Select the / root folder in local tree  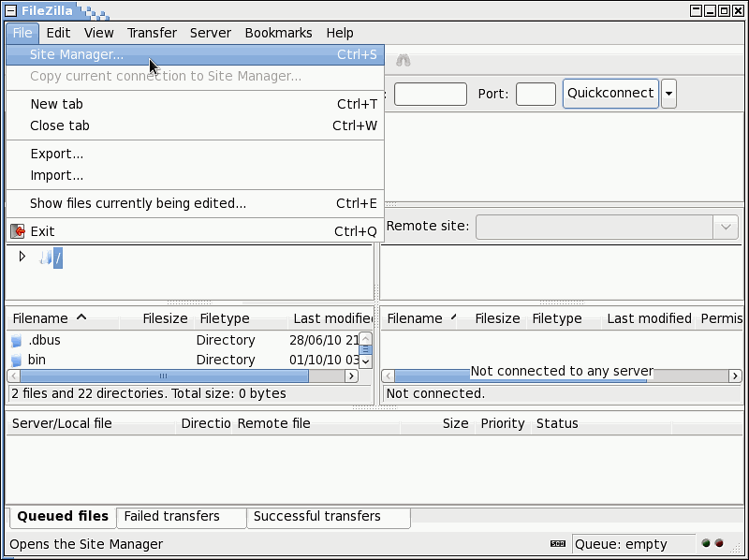(x=58, y=258)
